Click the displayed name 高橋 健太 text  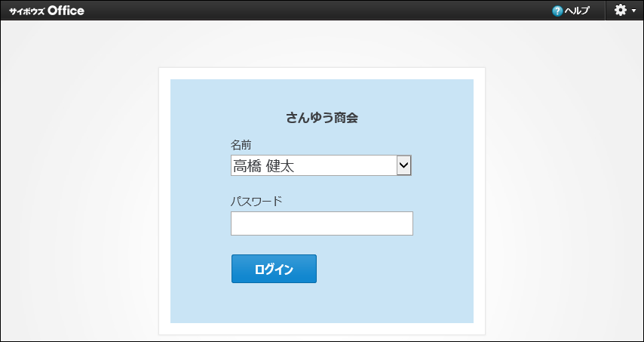click(263, 166)
